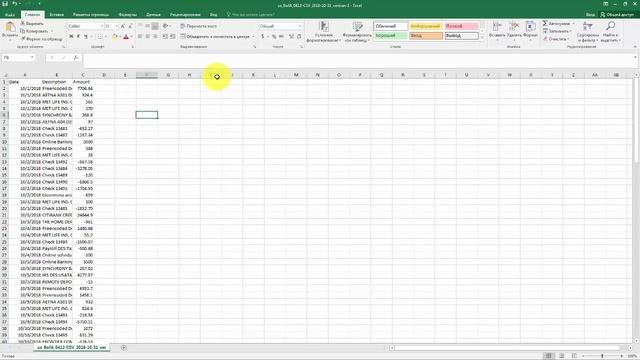640x360 pixels.
Task: Click AutoSum (Автосумма)
Action: 556,24
